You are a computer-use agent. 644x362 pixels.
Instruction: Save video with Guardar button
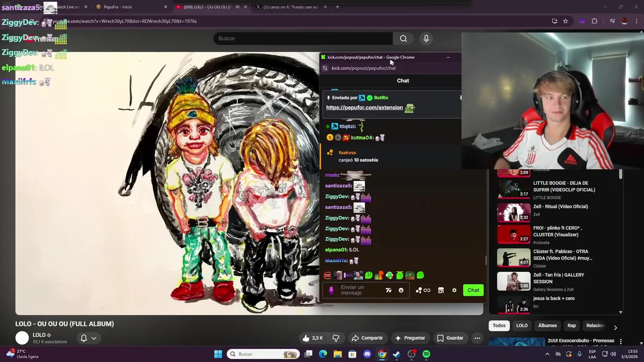point(450,338)
